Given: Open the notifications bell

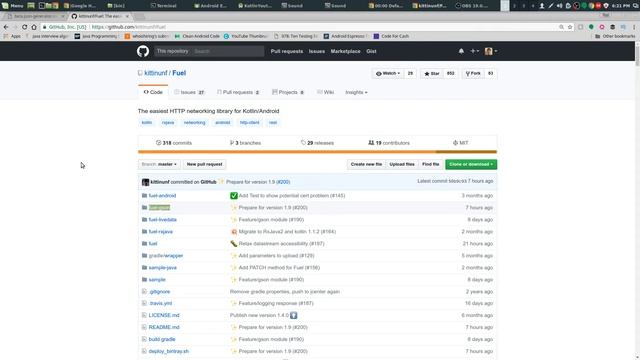Looking at the screenshot, I should (461, 51).
